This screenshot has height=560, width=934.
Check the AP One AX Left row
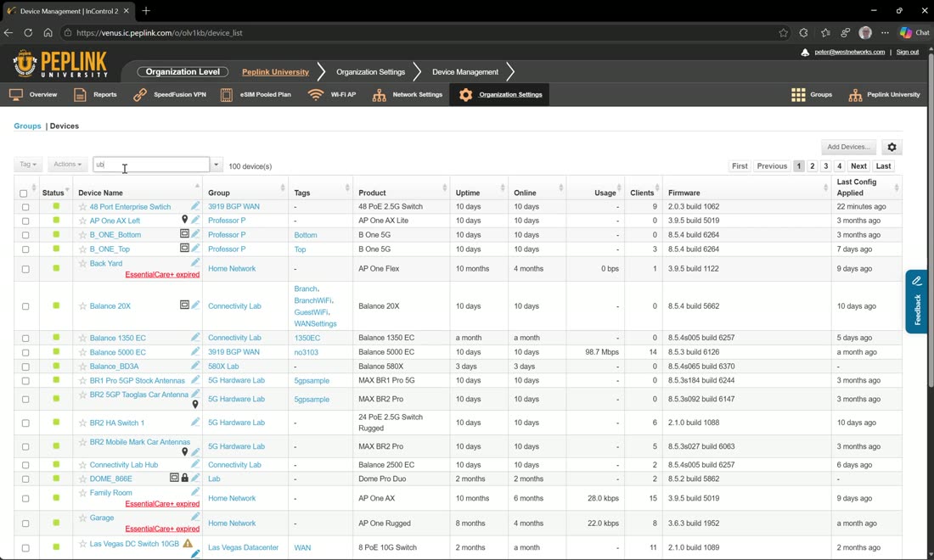(25, 221)
